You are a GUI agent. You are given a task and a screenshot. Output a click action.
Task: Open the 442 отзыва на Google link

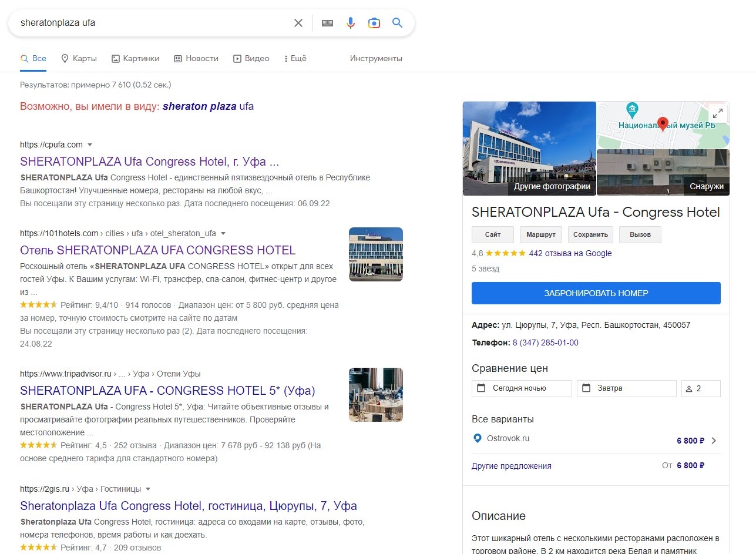point(570,253)
